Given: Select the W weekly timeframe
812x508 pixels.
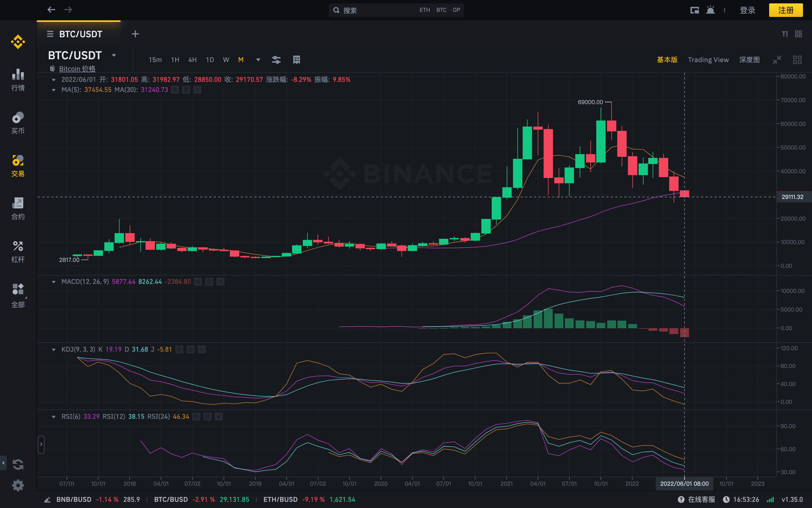Looking at the screenshot, I should click(226, 60).
